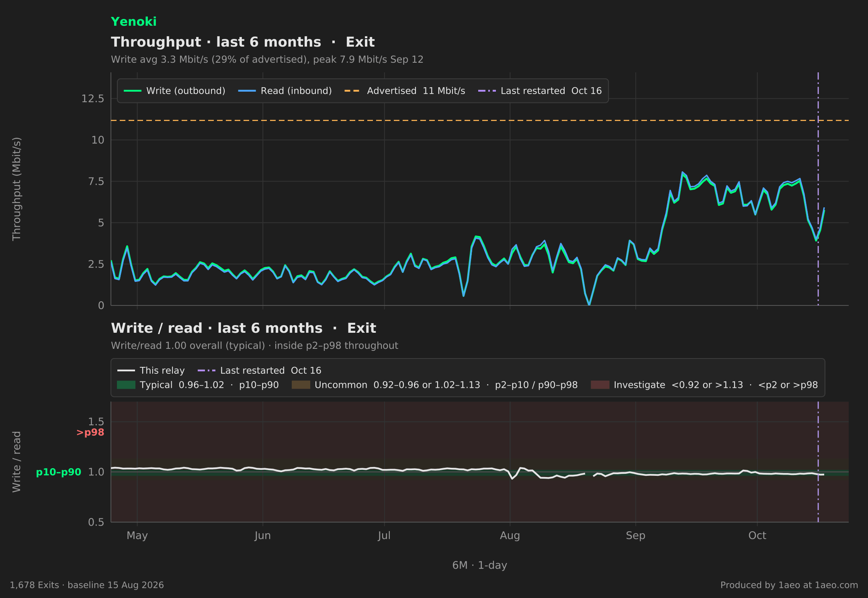Click the '6M · 1-day' range label

coord(480,565)
